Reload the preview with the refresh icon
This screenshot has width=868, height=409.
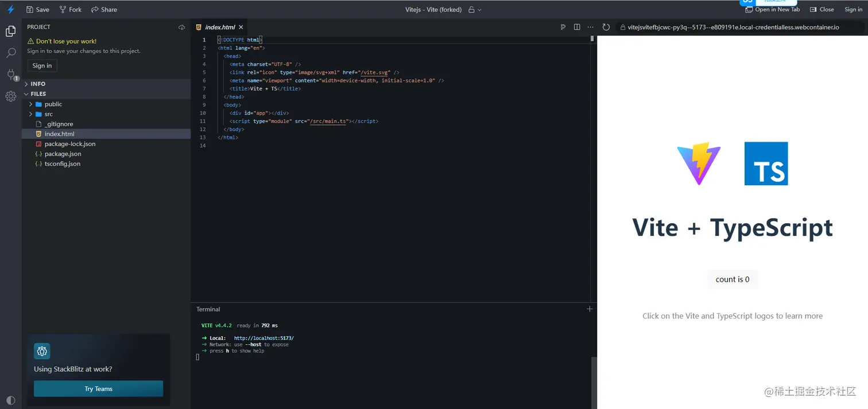pyautogui.click(x=606, y=27)
